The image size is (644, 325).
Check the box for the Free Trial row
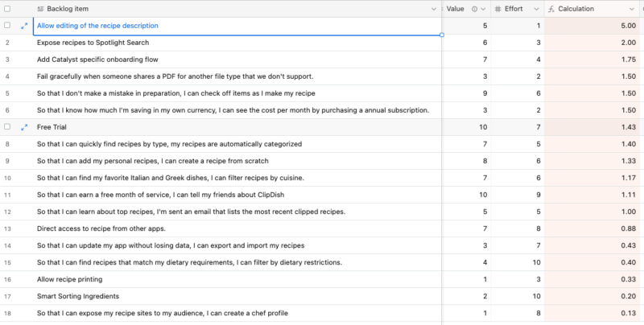[x=7, y=127]
